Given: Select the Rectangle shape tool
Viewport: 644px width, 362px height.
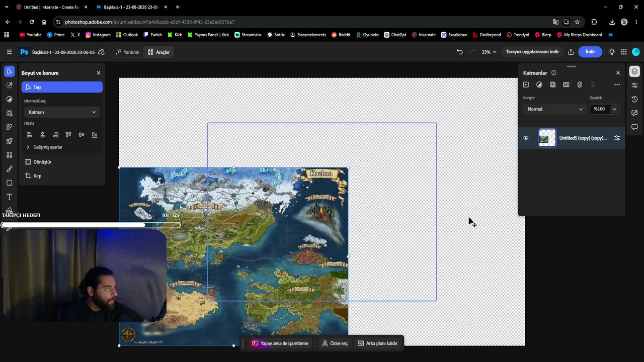Looking at the screenshot, I should click(x=9, y=183).
